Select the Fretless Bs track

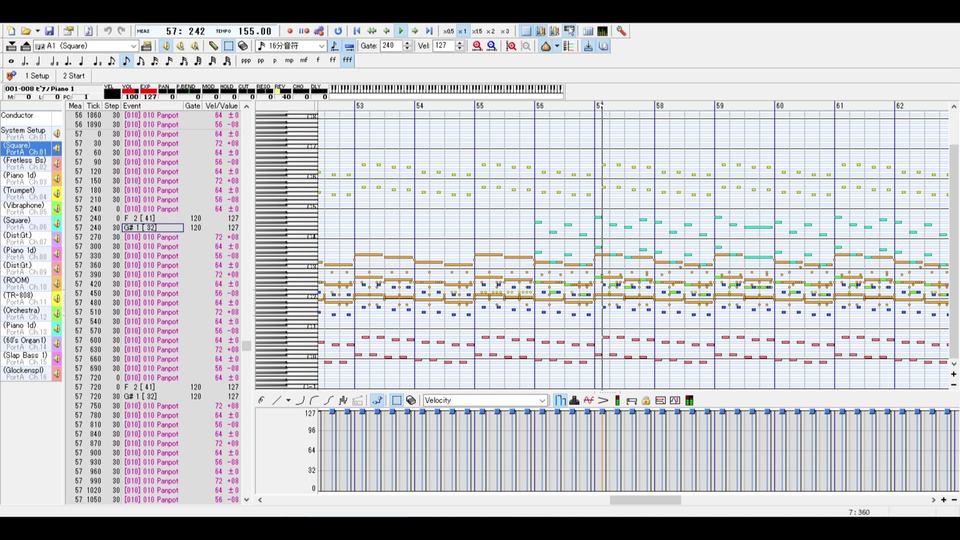pos(26,163)
